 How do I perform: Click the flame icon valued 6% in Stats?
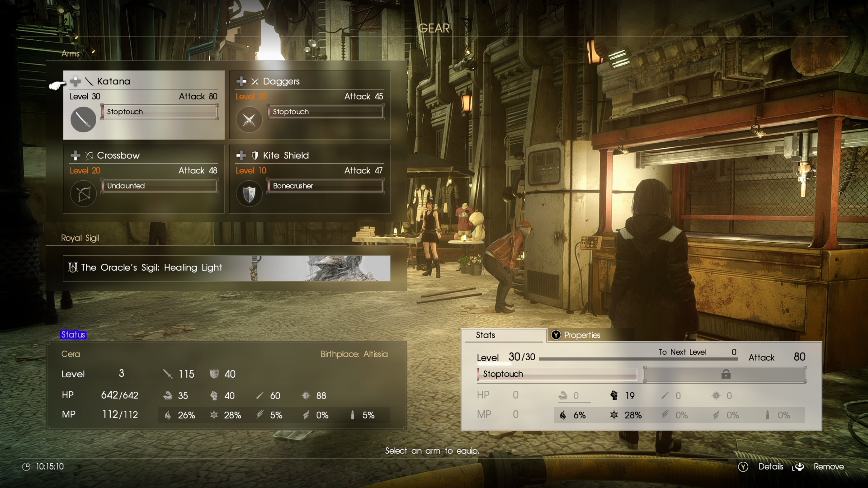click(563, 415)
